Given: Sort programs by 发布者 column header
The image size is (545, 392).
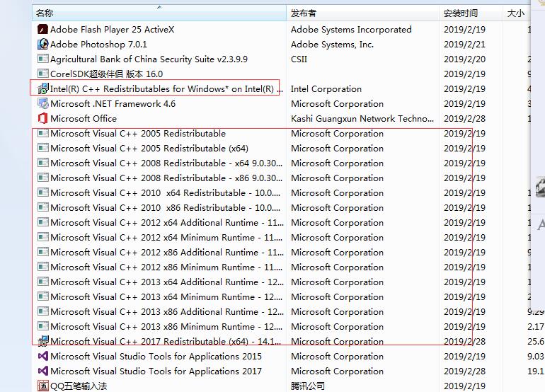Looking at the screenshot, I should pos(304,13).
